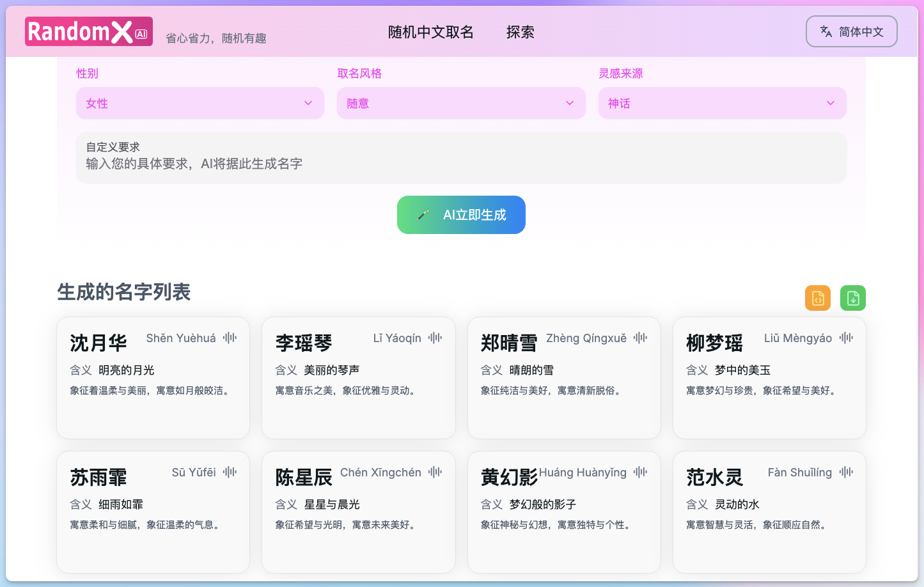Play pronunciation audio for 陈星辰

click(x=435, y=472)
